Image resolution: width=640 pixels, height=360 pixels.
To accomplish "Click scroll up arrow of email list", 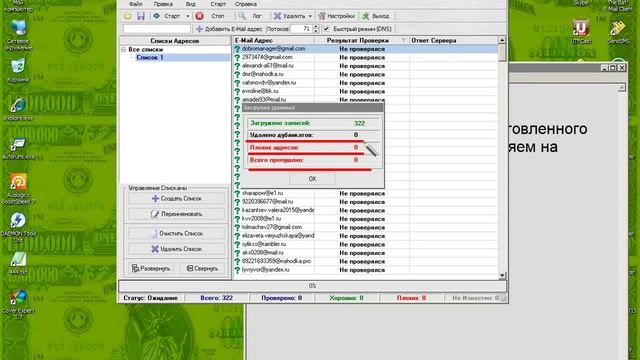I will [502, 40].
